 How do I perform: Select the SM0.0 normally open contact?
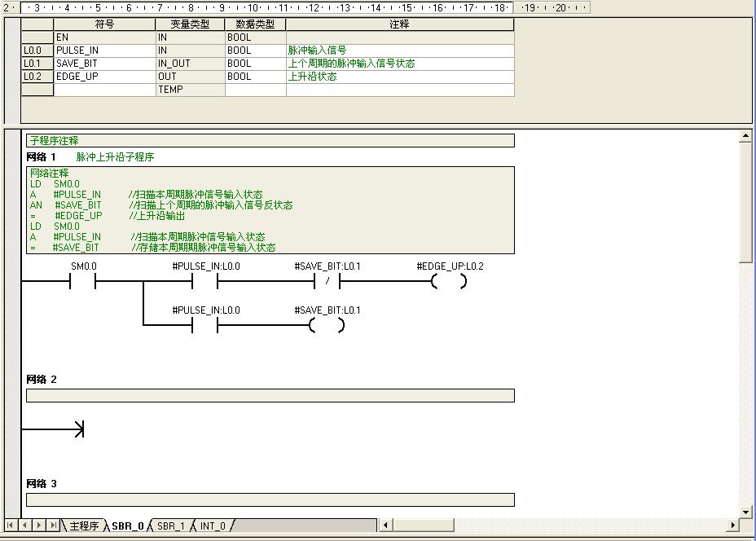pos(83,280)
